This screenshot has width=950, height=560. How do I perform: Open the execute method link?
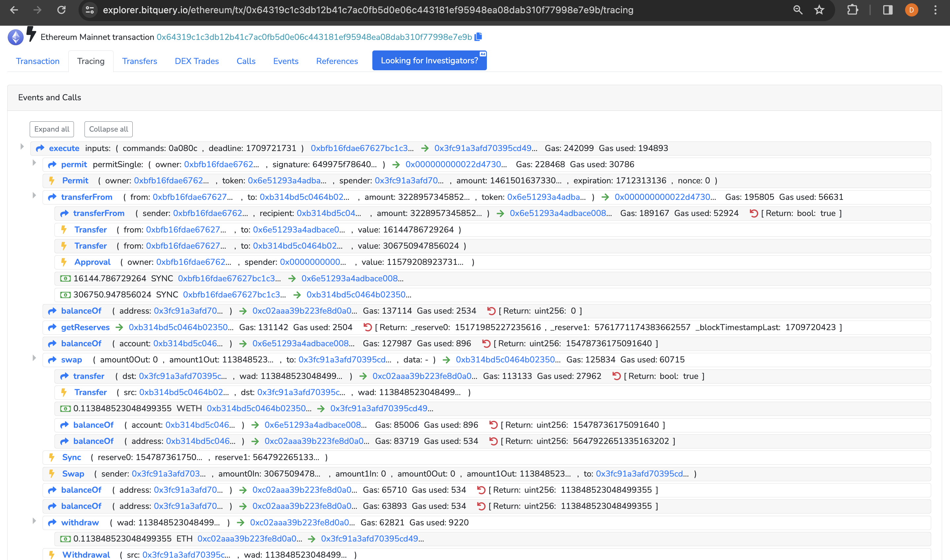pyautogui.click(x=64, y=148)
